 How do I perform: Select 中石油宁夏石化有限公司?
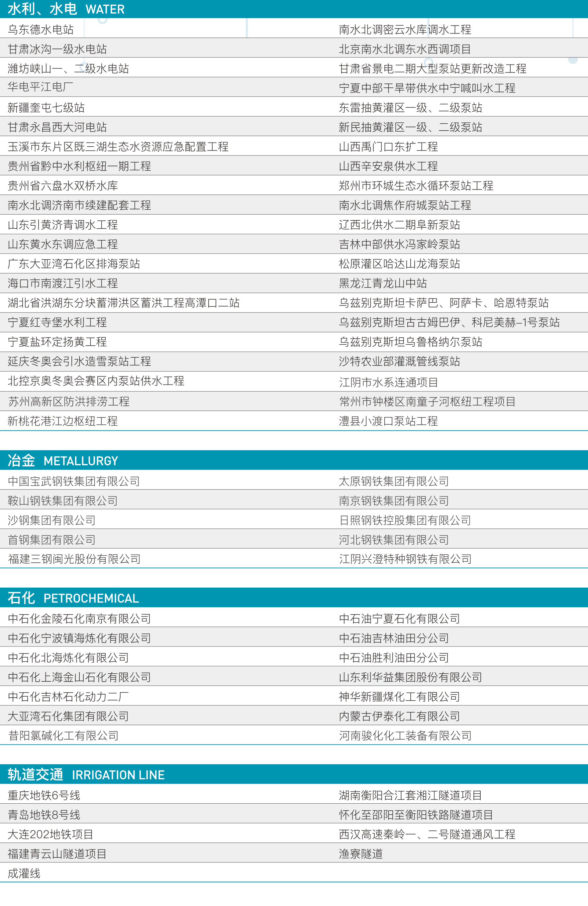[399, 619]
